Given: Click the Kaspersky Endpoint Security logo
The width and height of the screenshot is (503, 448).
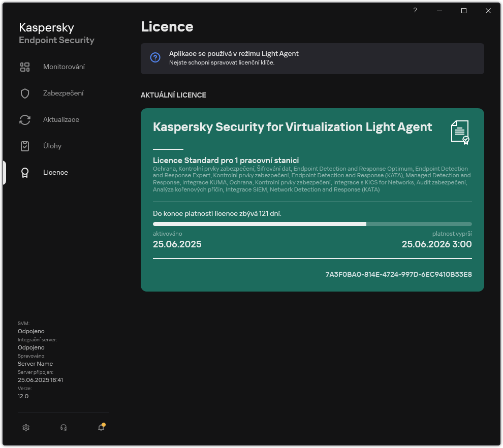Looking at the screenshot, I should pyautogui.click(x=56, y=33).
